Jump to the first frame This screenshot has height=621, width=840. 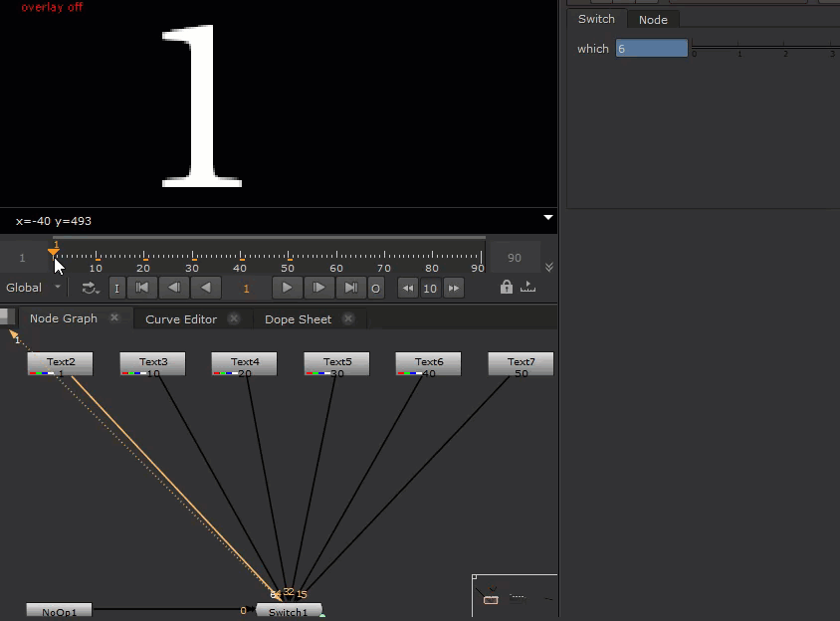click(142, 288)
